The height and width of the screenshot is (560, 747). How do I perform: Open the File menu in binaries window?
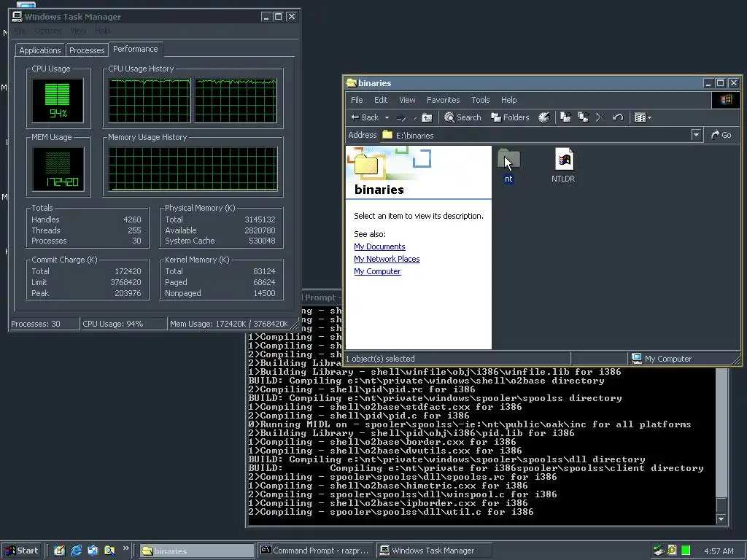[357, 100]
